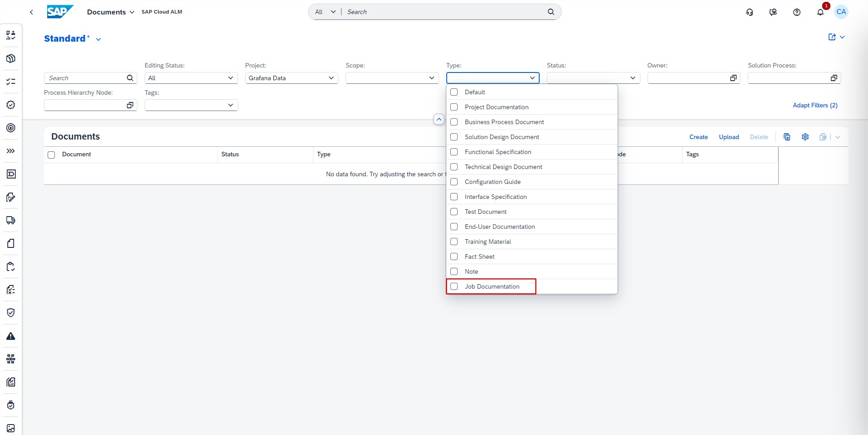The height and width of the screenshot is (435, 868).
Task: Click the back arrow in header
Action: pyautogui.click(x=31, y=12)
